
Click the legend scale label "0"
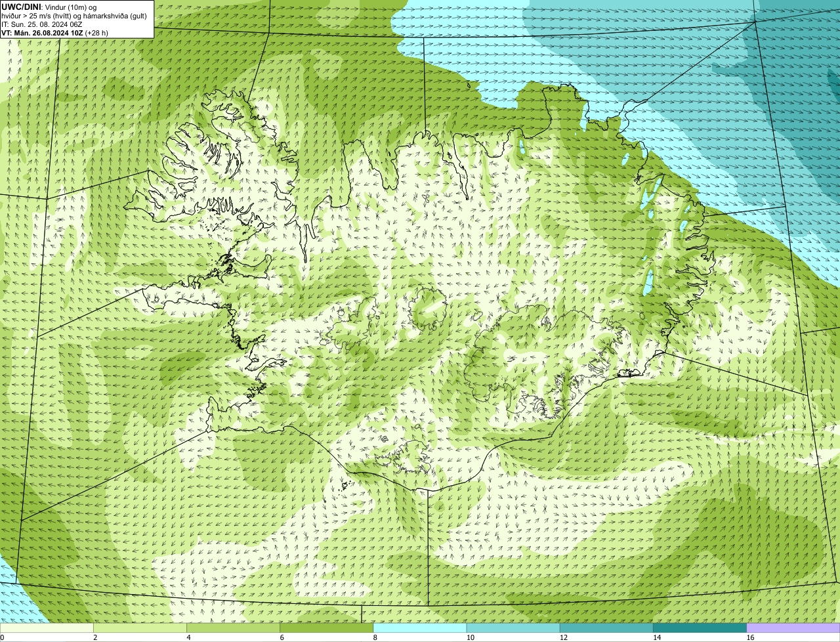pos(2,637)
